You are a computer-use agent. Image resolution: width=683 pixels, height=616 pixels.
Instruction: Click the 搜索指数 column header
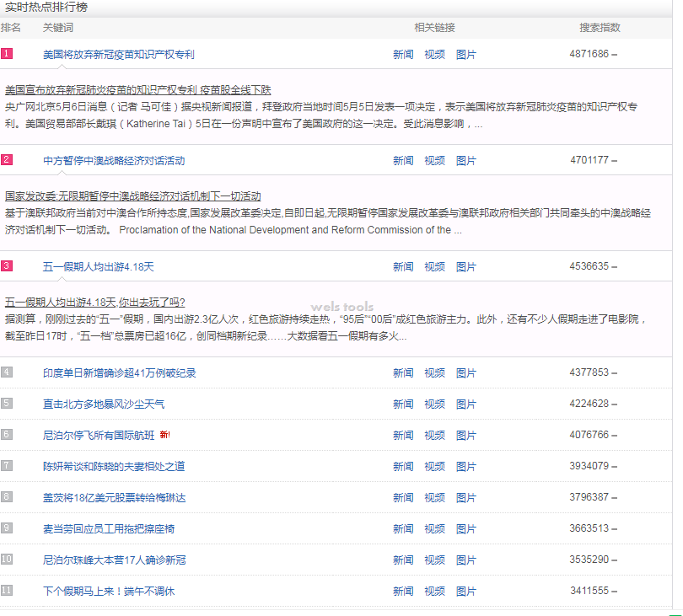600,28
